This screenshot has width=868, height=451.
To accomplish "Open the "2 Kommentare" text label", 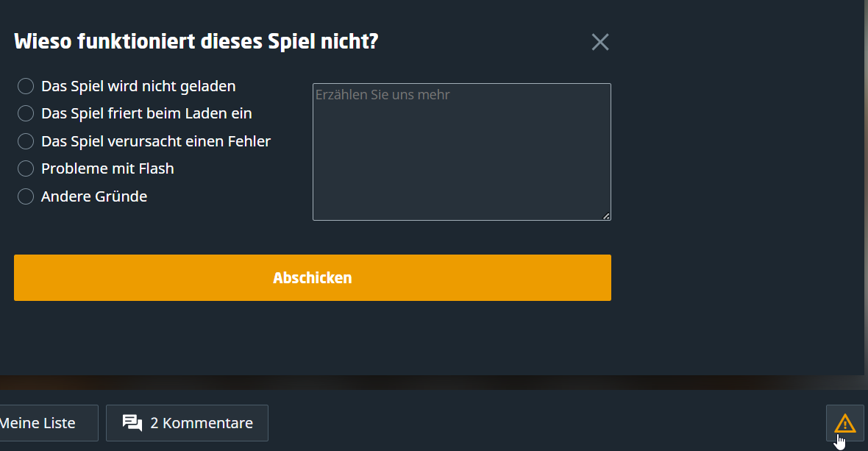I will pyautogui.click(x=202, y=423).
